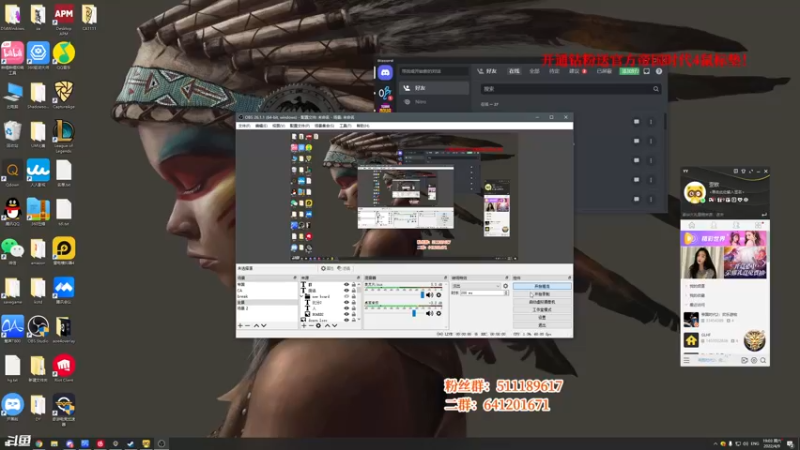
Task: Mute the upper audio mixer channel
Action: tap(429, 295)
